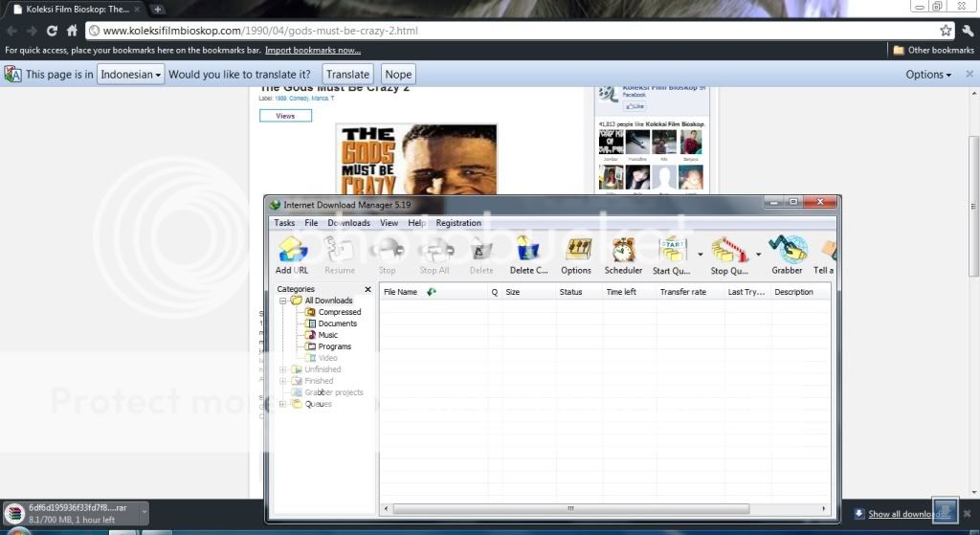Viewport: 980px width, 535px height.
Task: Click the Views button on webpage
Action: pyautogui.click(x=285, y=116)
